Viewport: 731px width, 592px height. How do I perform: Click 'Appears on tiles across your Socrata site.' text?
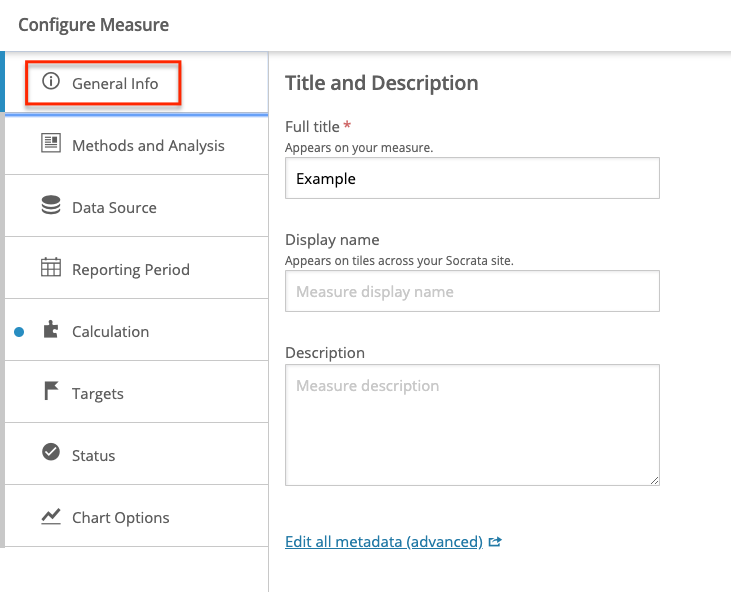pos(399,261)
